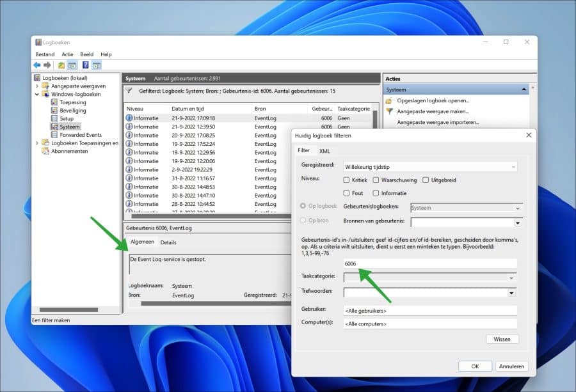Image resolution: width=576 pixels, height=392 pixels.
Task: Click the Logboeken window title icon
Action: (38, 42)
